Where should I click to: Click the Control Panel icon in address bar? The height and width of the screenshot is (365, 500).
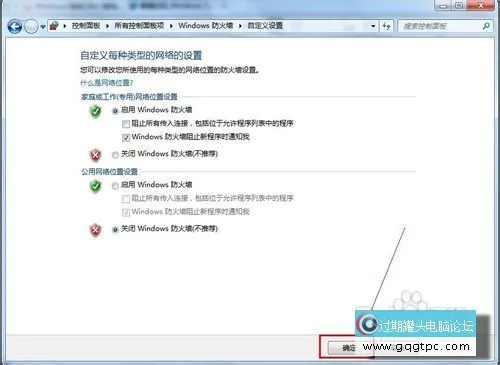[54, 26]
